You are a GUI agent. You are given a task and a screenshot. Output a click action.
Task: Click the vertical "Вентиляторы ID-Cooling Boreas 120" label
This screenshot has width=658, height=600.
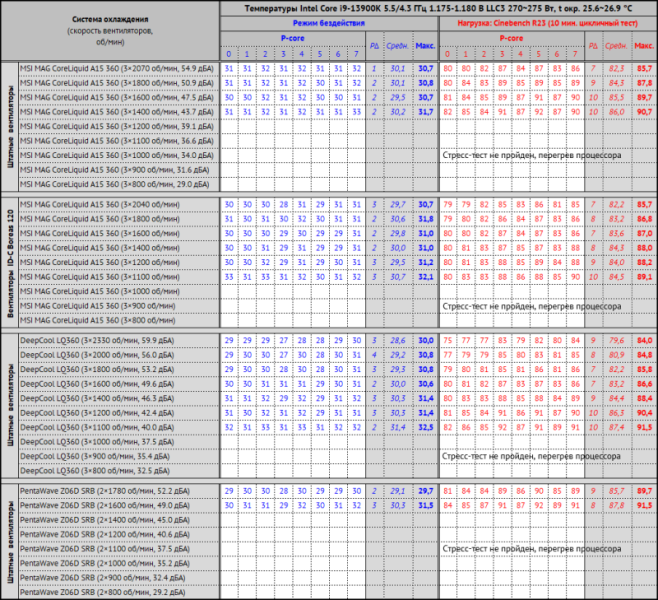pos(10,251)
